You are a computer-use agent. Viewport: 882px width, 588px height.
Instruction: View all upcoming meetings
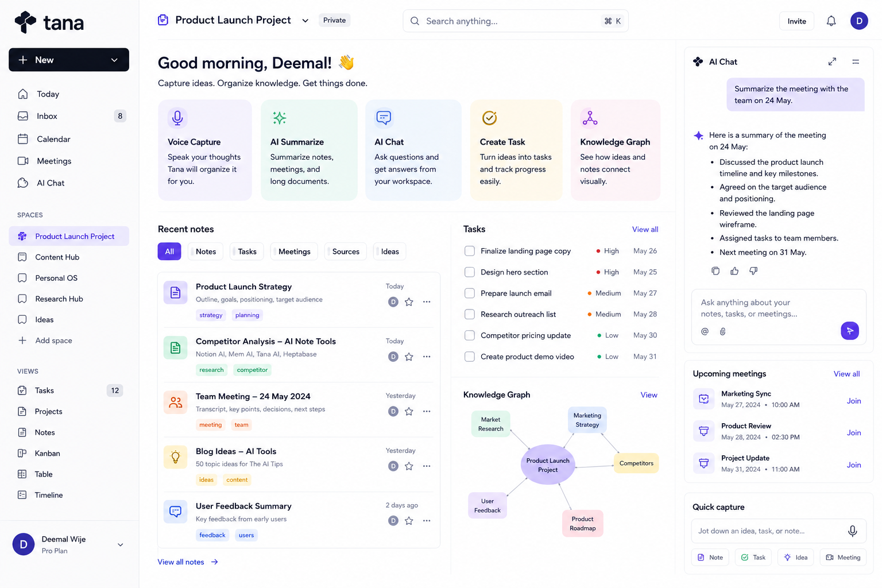[846, 374]
